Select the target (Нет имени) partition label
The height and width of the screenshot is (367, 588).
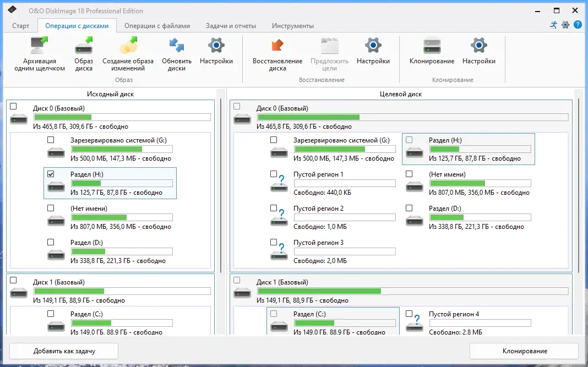(448, 174)
